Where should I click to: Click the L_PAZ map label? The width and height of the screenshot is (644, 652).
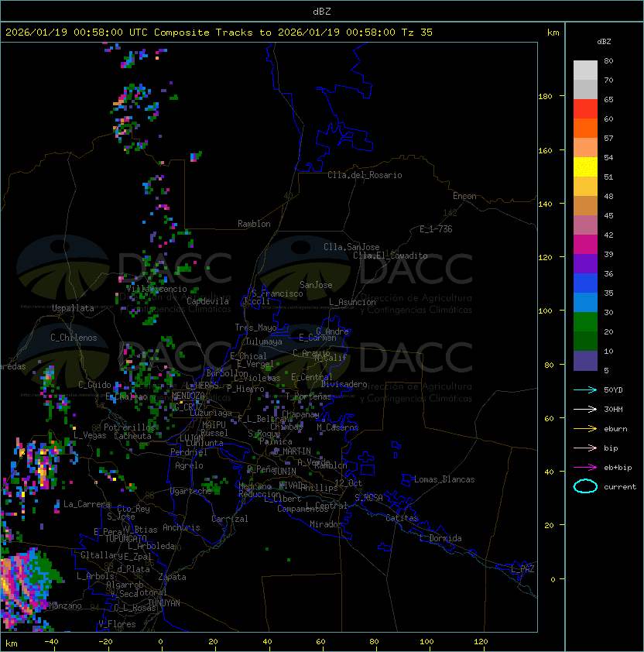[522, 569]
